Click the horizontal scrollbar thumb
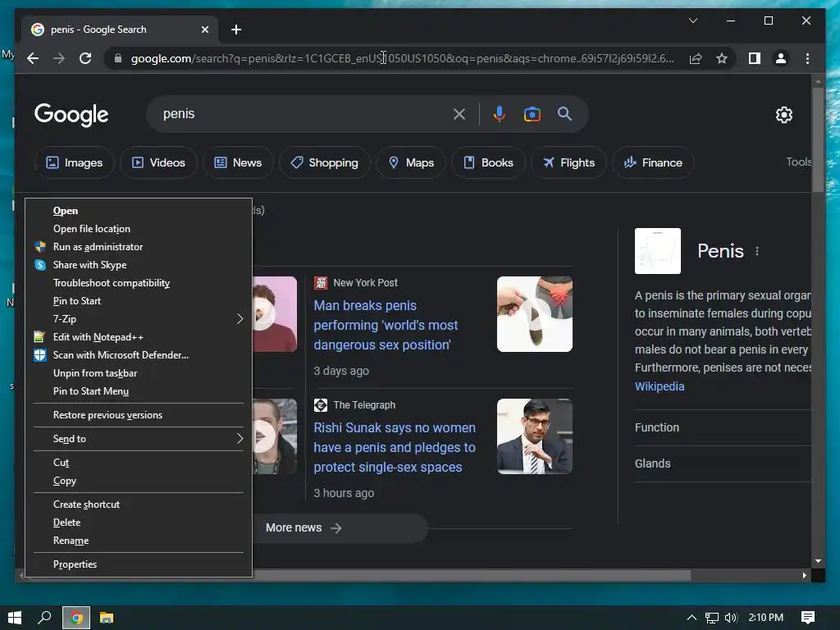840x630 pixels. pyautogui.click(x=472, y=575)
